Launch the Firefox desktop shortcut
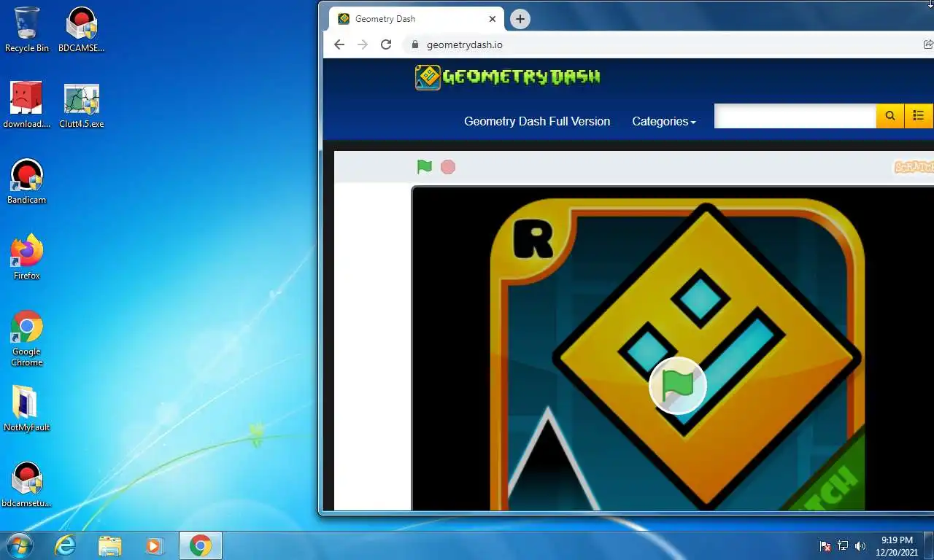Image resolution: width=934 pixels, height=560 pixels. coord(27,257)
